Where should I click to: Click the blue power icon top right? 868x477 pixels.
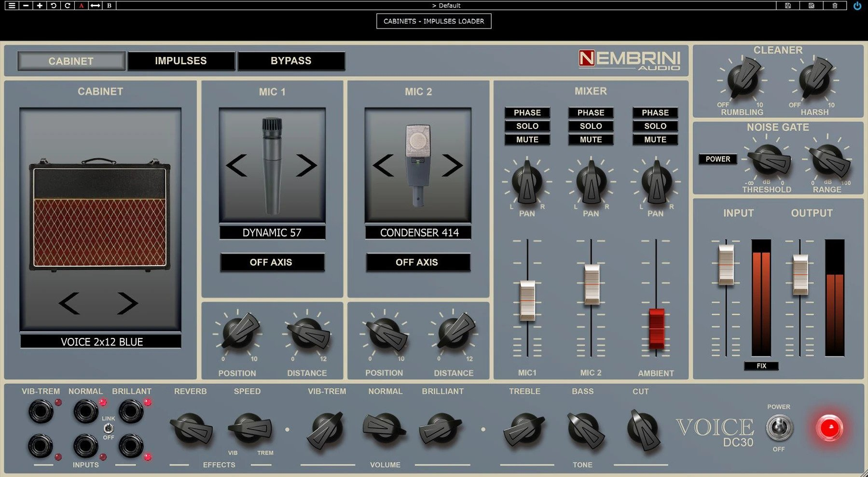(858, 5)
